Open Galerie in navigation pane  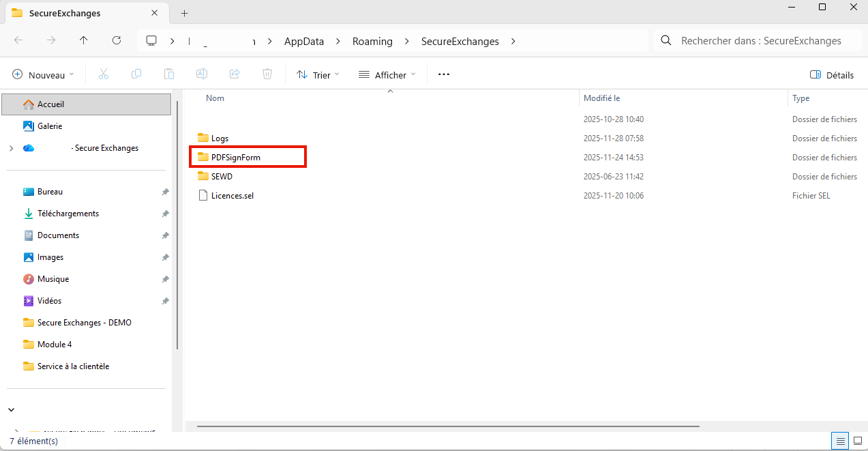click(x=50, y=126)
